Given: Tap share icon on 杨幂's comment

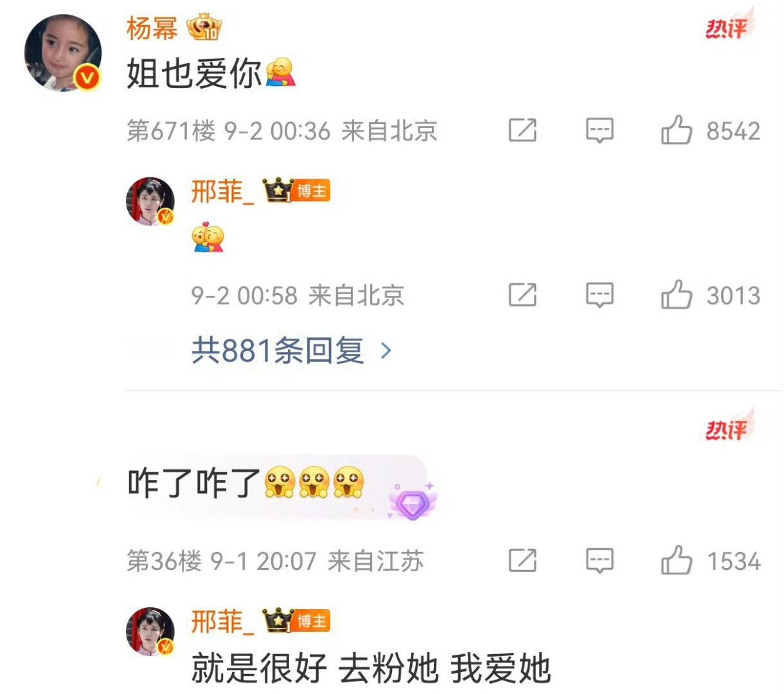Looking at the screenshot, I should 522,130.
